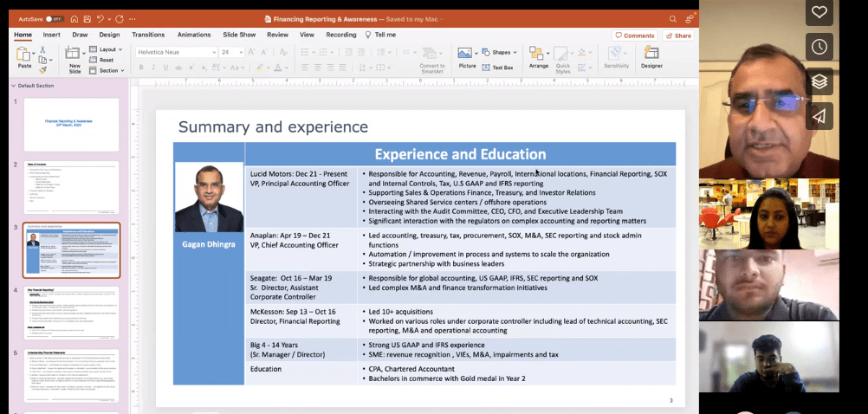Toggle Superscript formatting
Screen dimensions: 868x414
[191, 68]
